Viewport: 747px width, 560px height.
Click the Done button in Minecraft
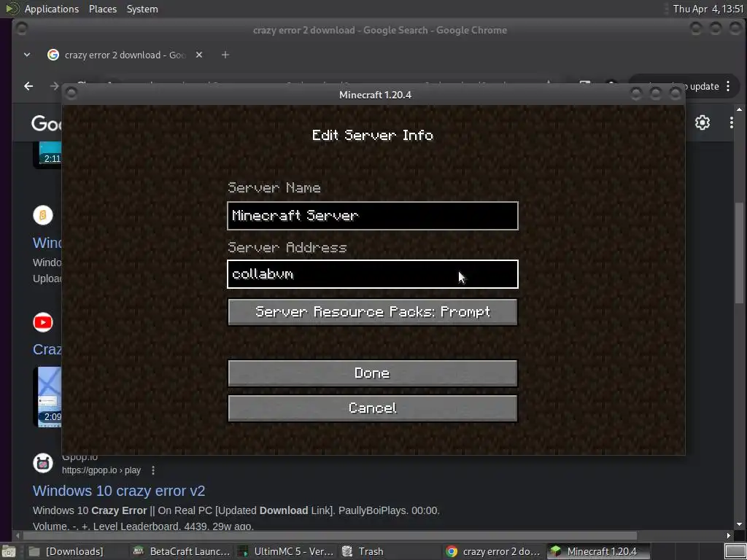coord(373,373)
